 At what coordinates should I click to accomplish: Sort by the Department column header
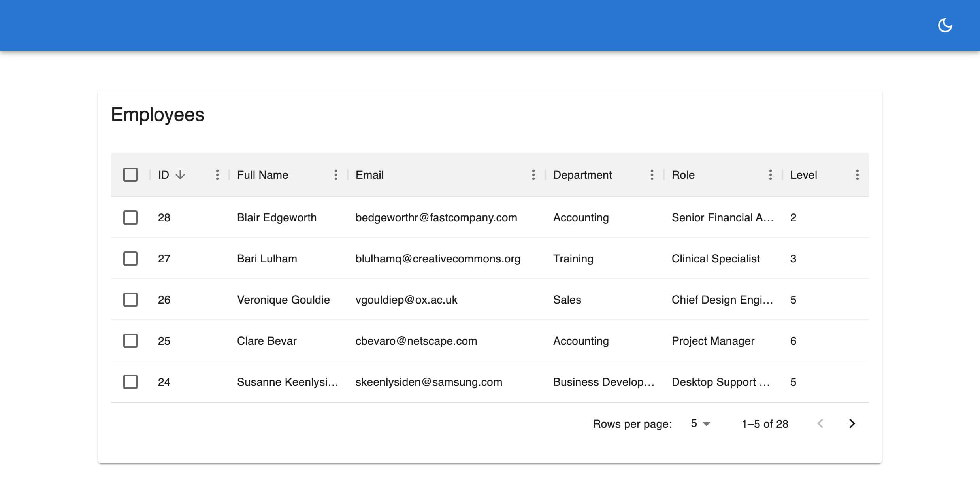pos(582,175)
